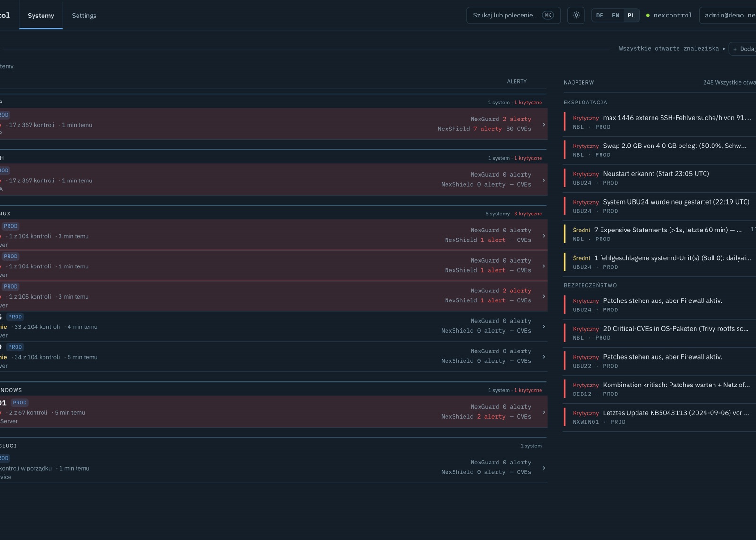The height and width of the screenshot is (540, 756).
Task: Click NexGuard 2 alerty in the 1 z 105 kontroli row
Action: [500, 291]
